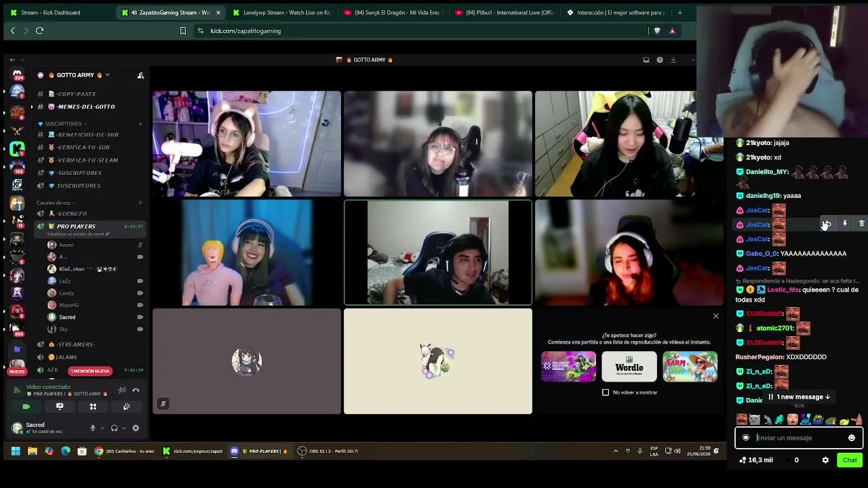Invite people to GOTTO ARMY server
868x488 pixels.
pyautogui.click(x=140, y=75)
